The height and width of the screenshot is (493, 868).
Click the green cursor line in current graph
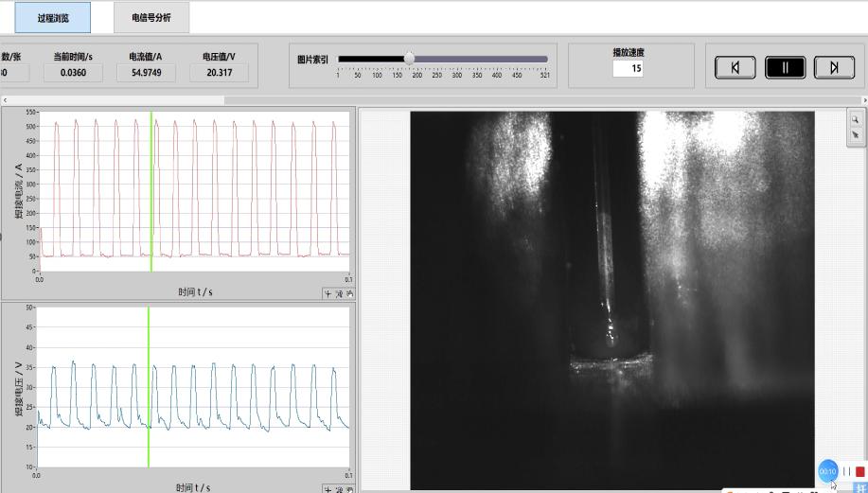(x=151, y=191)
